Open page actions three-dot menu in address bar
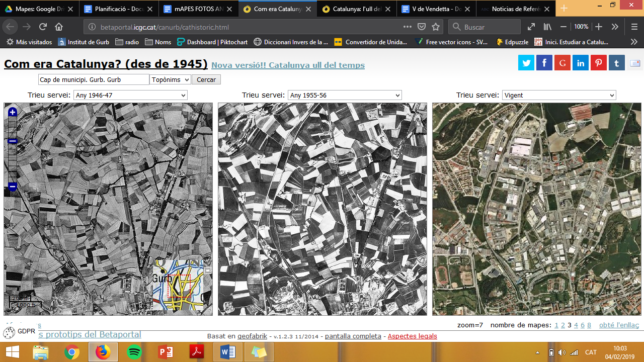The width and height of the screenshot is (644, 362). pos(408,27)
